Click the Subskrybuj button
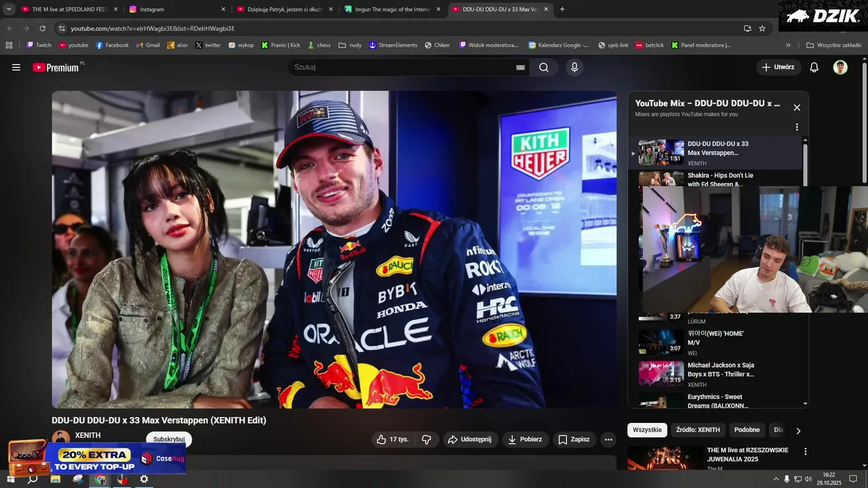The height and width of the screenshot is (488, 868). tap(169, 439)
